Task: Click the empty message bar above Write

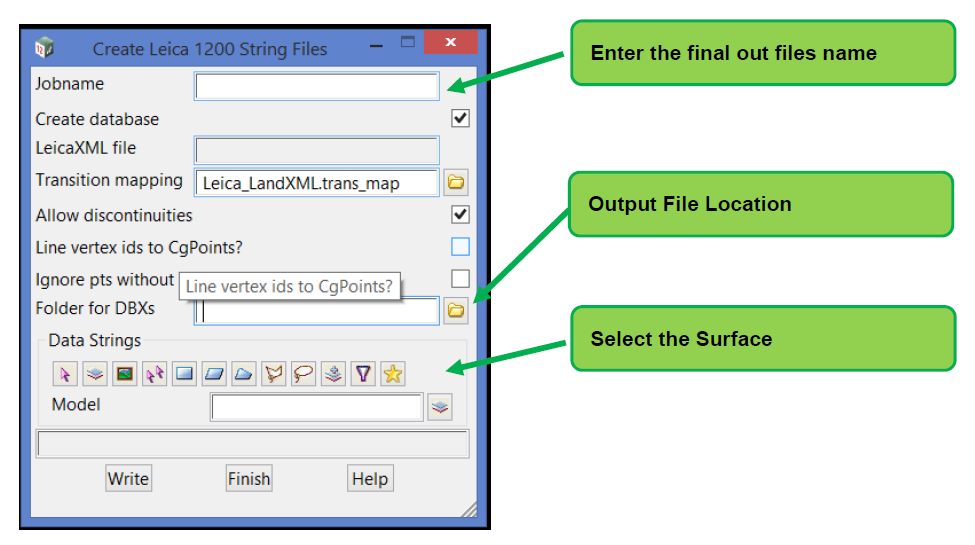Action: tap(252, 444)
